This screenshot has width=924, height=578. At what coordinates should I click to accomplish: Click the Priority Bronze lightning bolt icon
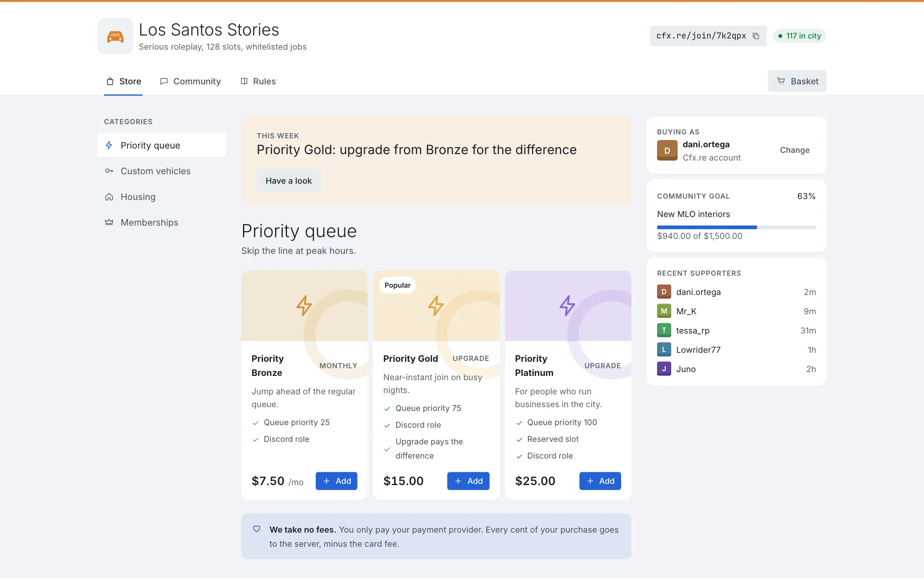(x=304, y=306)
